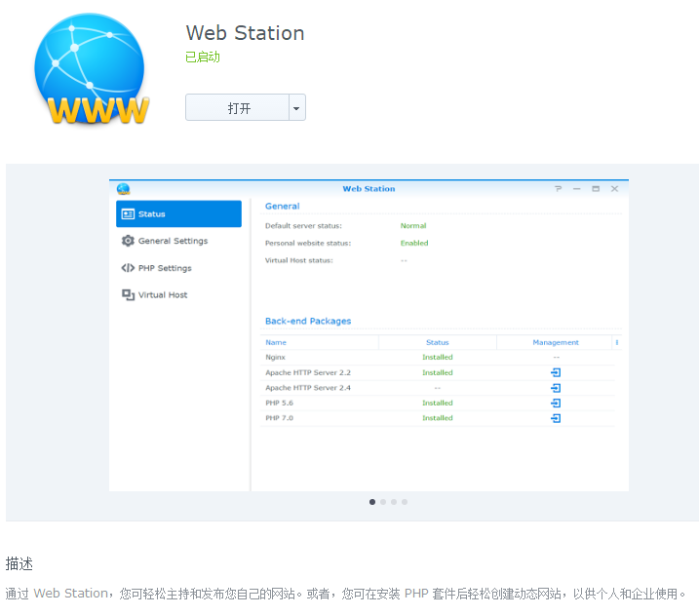This screenshot has height=616, width=699.
Task: Click the PHP 7.0 management icon
Action: pos(556,418)
